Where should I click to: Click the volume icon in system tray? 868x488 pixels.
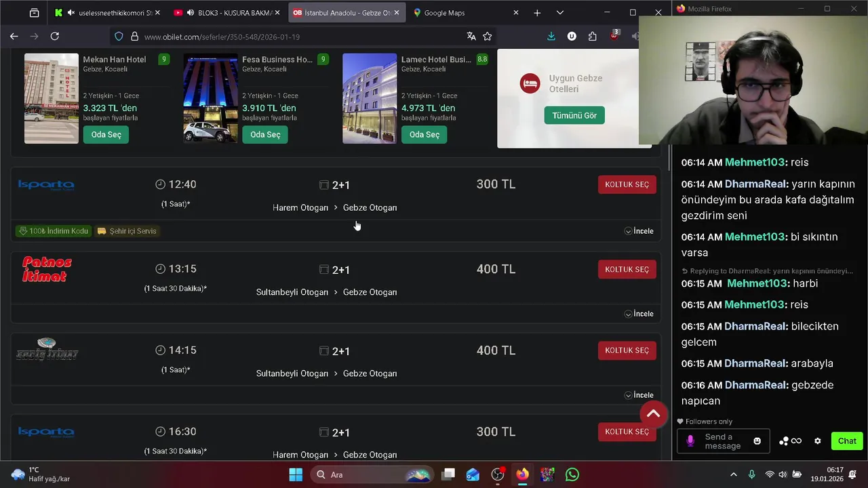783,474
